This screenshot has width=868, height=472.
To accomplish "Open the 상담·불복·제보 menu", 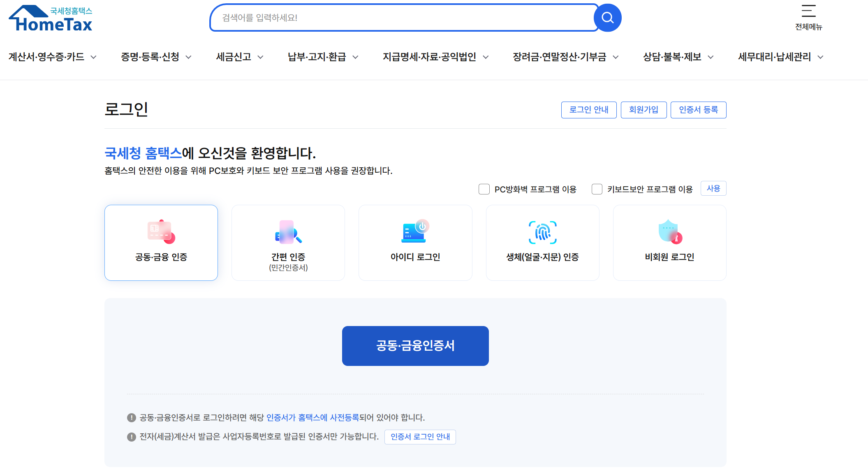I will [x=672, y=57].
